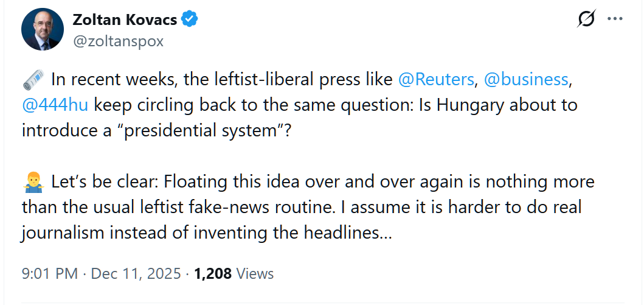Image resolution: width=644 pixels, height=305 pixels.
Task: Click the Grok explain-post icon
Action: coord(586,19)
